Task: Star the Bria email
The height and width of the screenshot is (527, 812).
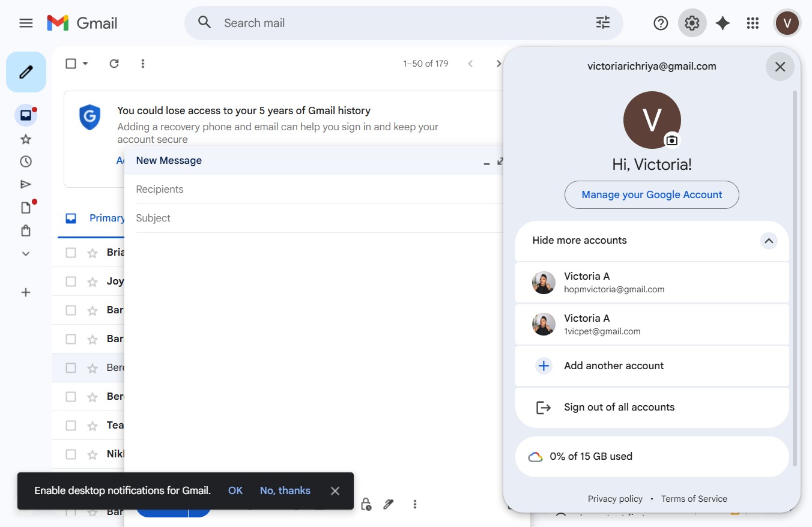Action: coord(92,253)
